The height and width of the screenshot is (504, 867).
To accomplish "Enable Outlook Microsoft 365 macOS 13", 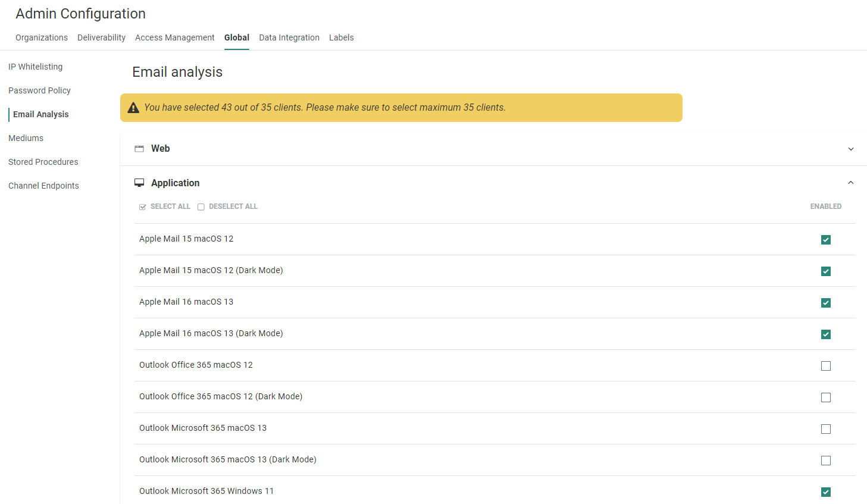I will click(825, 429).
